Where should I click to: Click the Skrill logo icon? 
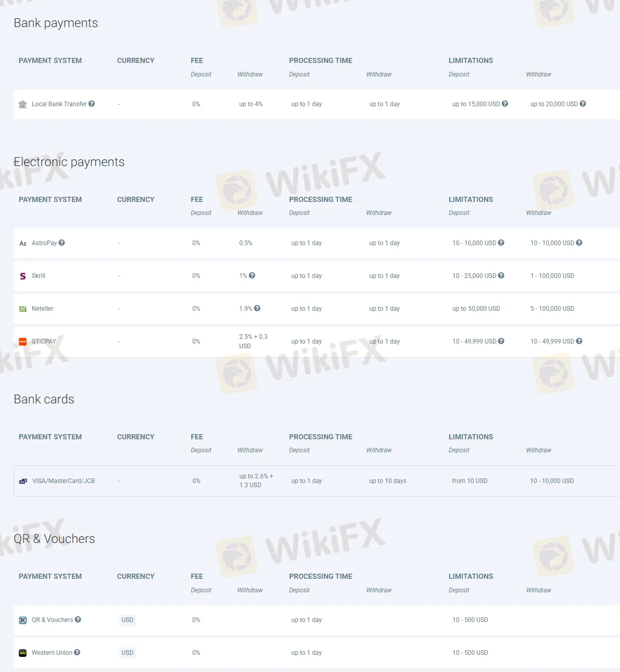(22, 276)
